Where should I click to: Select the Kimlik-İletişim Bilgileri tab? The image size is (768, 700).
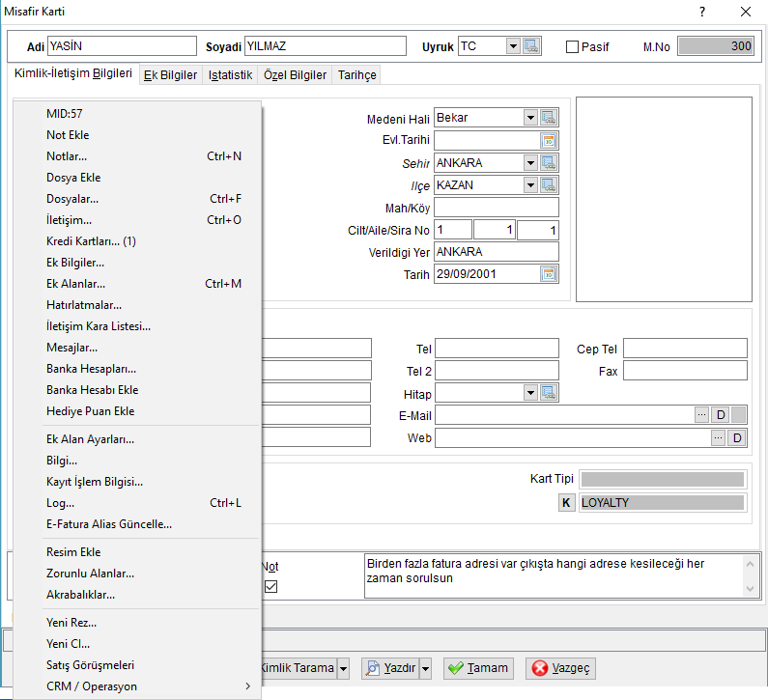pyautogui.click(x=73, y=73)
